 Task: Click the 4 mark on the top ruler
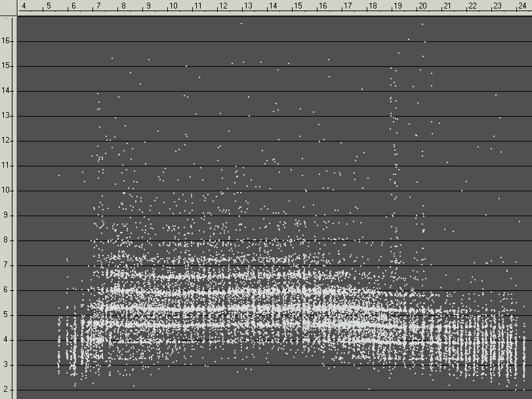(24, 6)
